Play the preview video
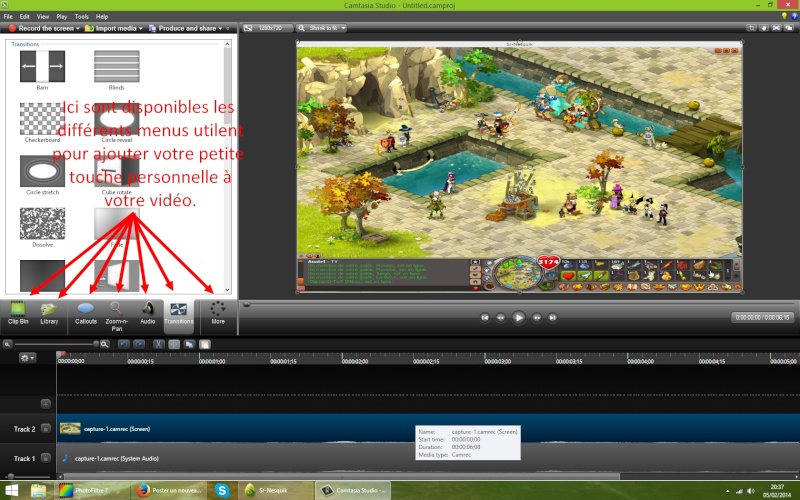This screenshot has width=800, height=500. [518, 317]
